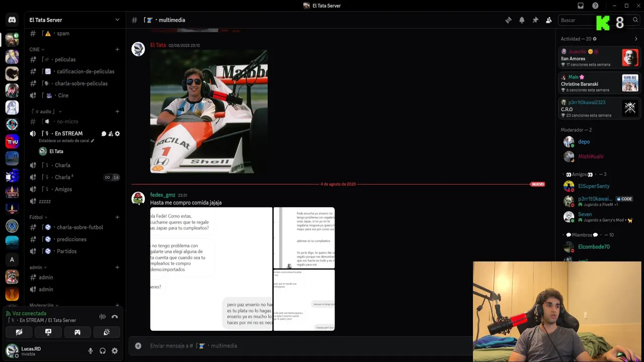Join the Cine voice channel
The height and width of the screenshot is (362, 644).
(75, 96)
